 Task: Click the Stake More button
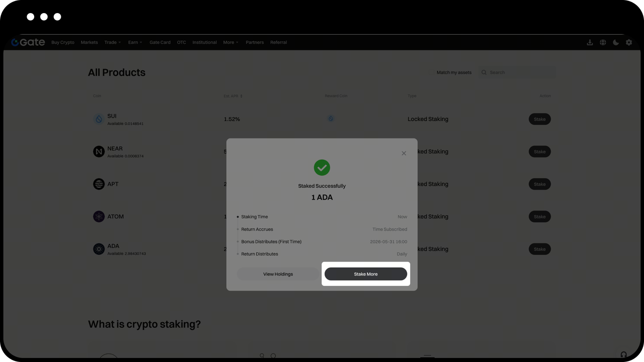click(x=366, y=274)
